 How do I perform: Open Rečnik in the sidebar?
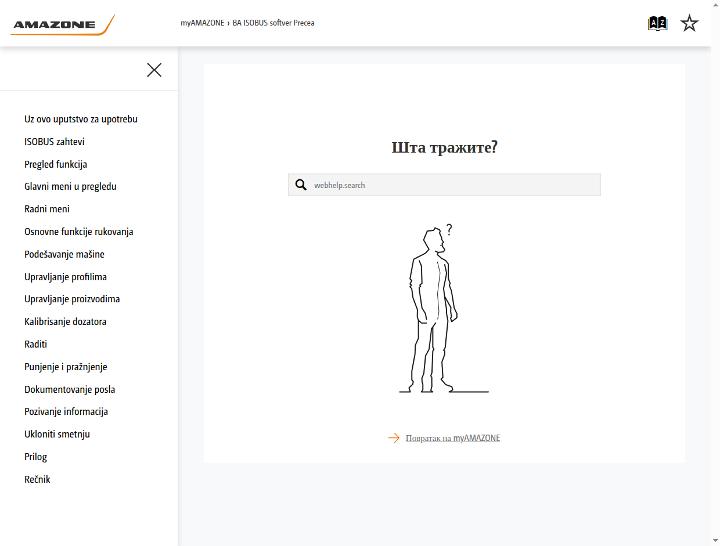click(x=37, y=479)
